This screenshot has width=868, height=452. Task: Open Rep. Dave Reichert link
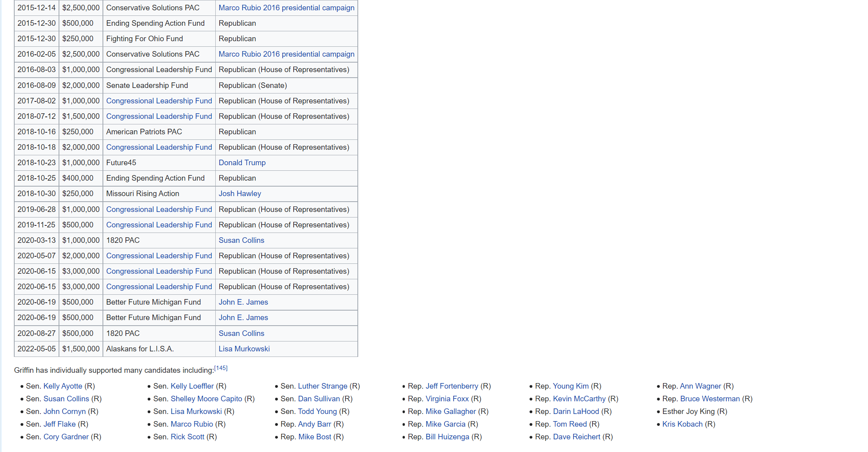[x=577, y=437]
